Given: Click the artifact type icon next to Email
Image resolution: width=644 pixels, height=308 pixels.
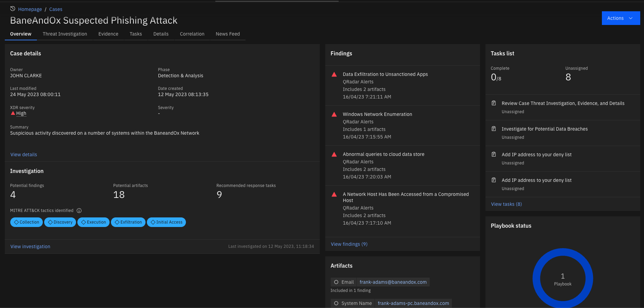Looking at the screenshot, I should click(336, 282).
